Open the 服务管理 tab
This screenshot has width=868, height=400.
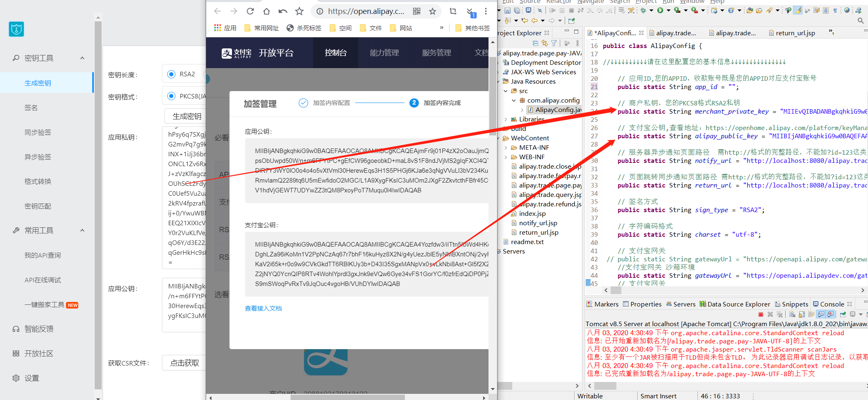click(436, 53)
